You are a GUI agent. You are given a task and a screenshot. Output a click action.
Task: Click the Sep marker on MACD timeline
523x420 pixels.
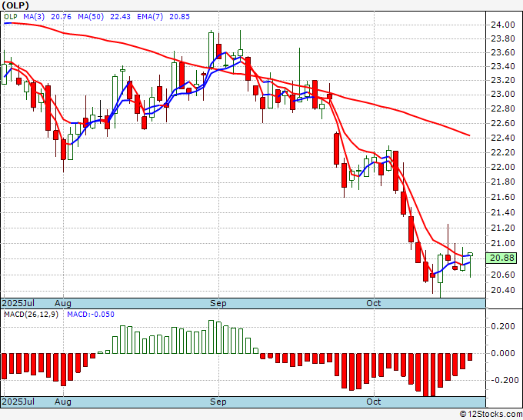(218, 402)
